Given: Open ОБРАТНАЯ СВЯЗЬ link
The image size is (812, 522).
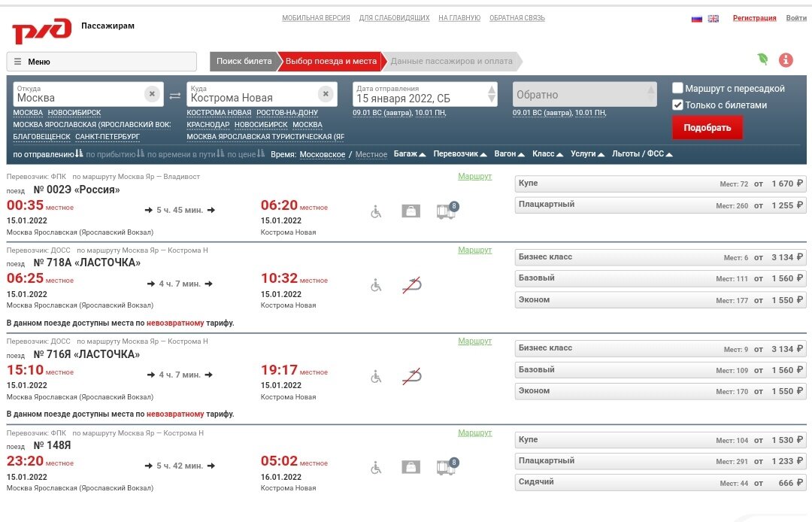Looking at the screenshot, I should 517,18.
